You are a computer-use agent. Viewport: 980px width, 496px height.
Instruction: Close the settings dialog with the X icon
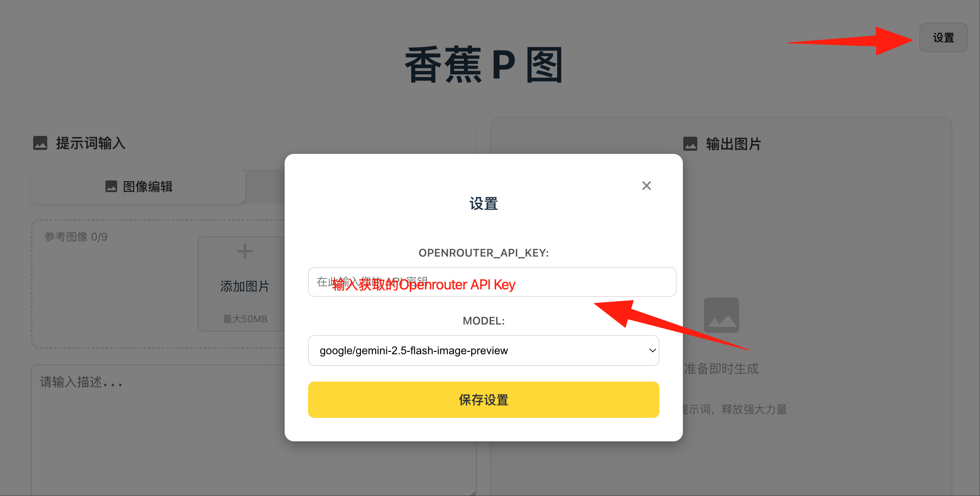tap(647, 186)
